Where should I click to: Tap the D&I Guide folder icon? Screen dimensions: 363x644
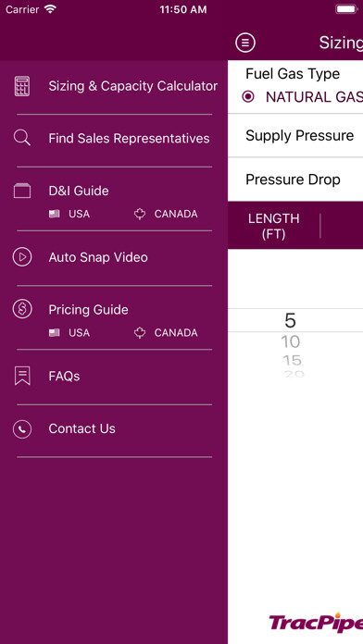(22, 191)
